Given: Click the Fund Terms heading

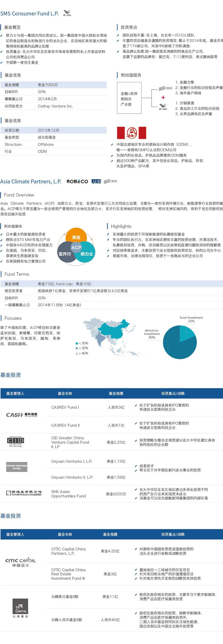Looking at the screenshot, I should [x=17, y=274].
